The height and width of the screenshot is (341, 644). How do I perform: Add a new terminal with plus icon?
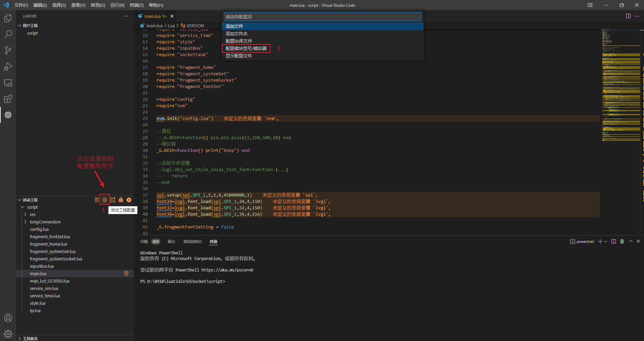600,242
